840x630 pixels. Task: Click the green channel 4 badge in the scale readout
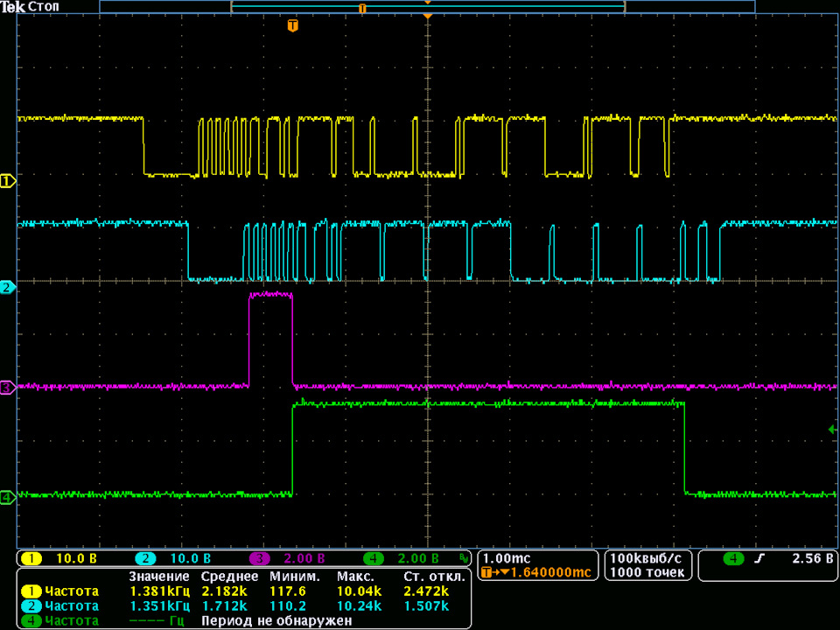point(374,558)
